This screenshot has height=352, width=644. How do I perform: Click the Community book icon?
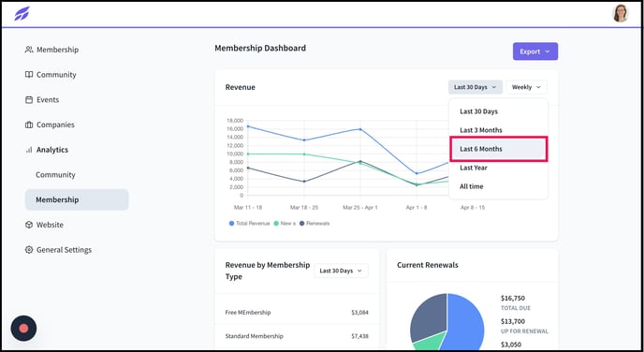point(29,75)
